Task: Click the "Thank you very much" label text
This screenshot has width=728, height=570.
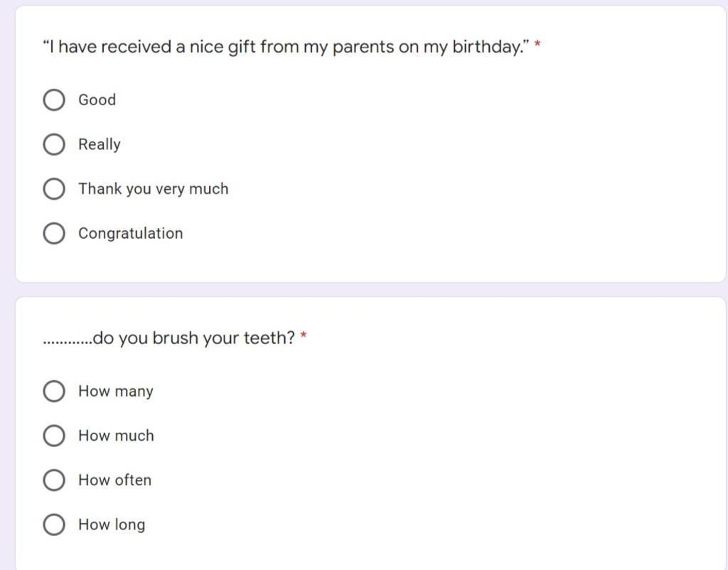Action: (154, 189)
